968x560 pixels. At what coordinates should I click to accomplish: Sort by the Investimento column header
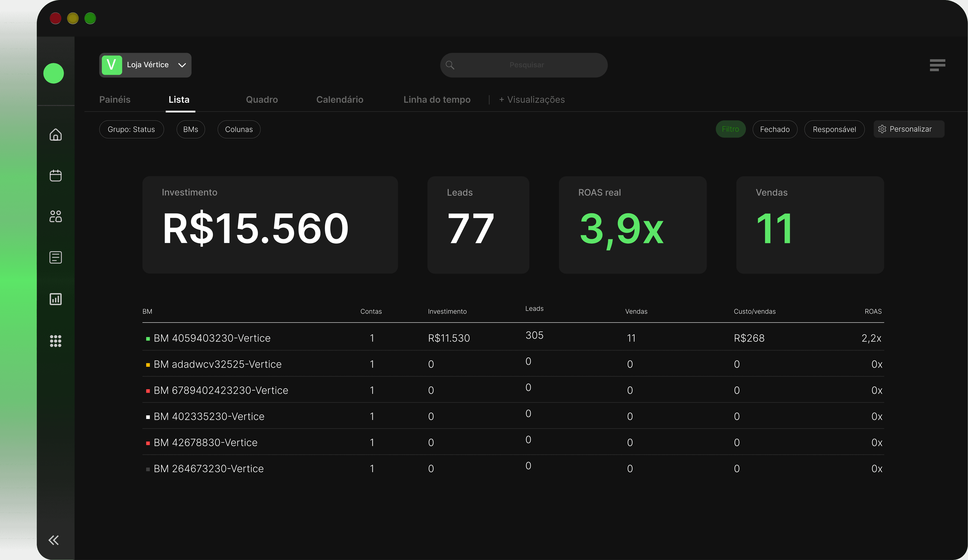tap(447, 311)
